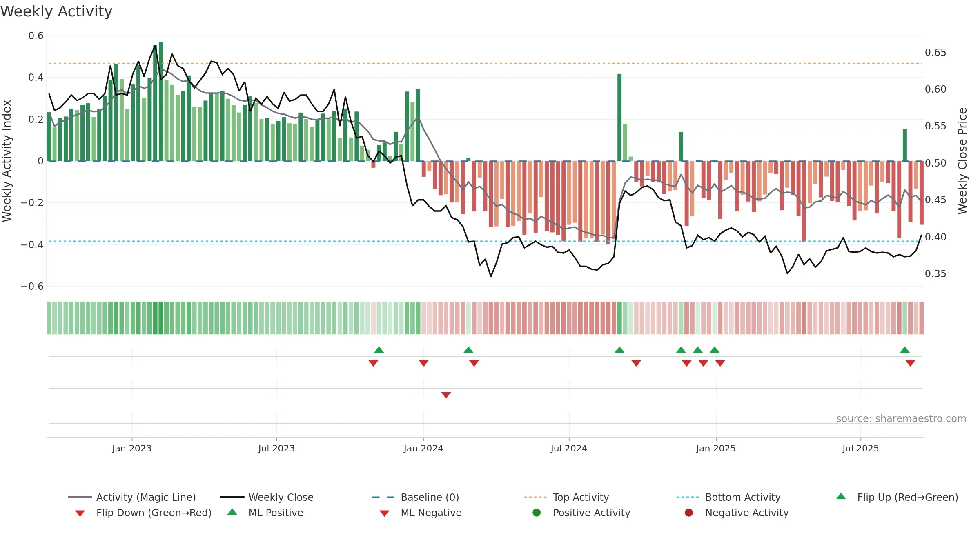The image size is (980, 551).
Task: Click the isolated green bar in Nov 2024
Action: pyautogui.click(x=681, y=147)
